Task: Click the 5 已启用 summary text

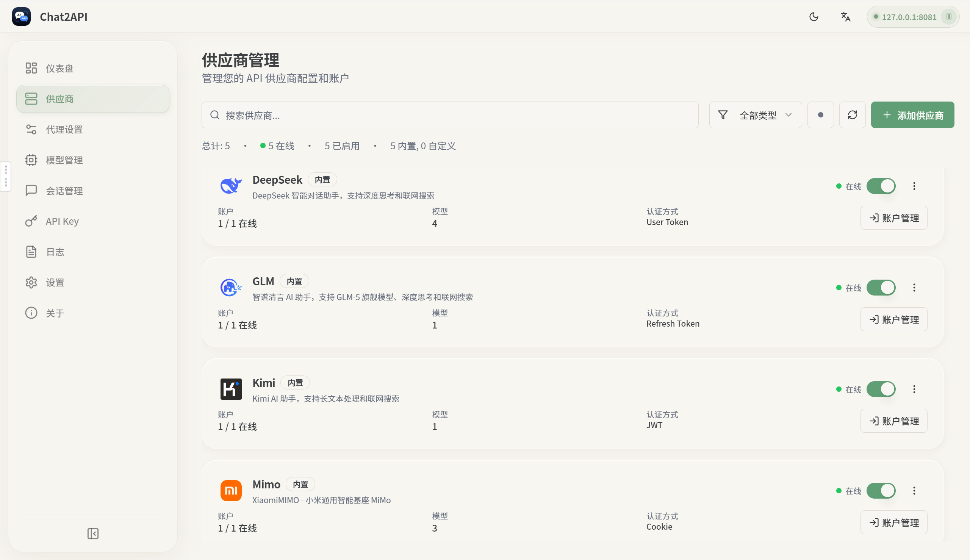Action: tap(342, 146)
